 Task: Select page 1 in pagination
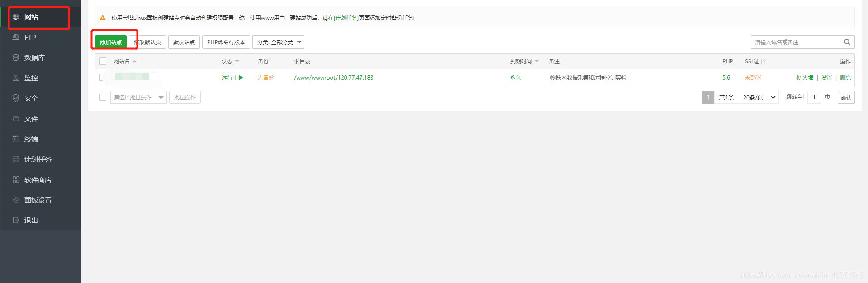coord(708,97)
